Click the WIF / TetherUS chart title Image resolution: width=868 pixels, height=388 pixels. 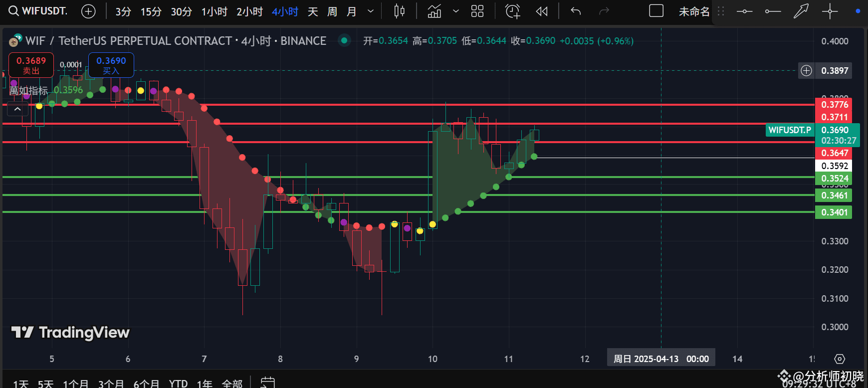coord(176,41)
